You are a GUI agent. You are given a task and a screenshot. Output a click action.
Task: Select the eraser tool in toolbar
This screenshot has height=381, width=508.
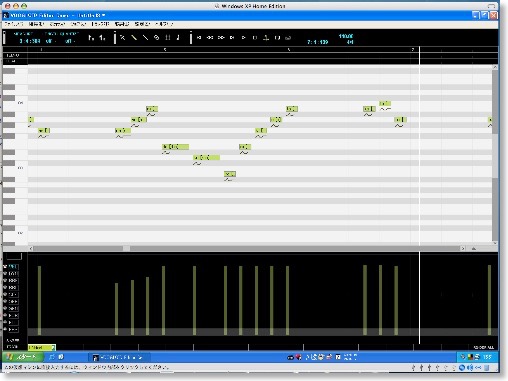pos(156,38)
